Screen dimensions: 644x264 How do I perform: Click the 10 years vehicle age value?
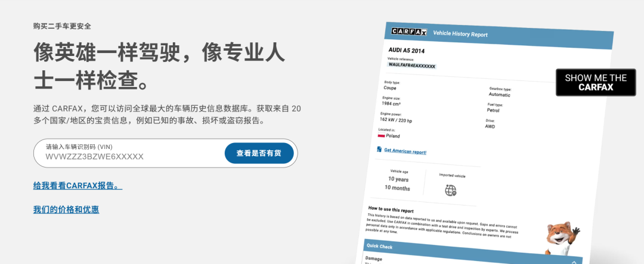coord(398,179)
